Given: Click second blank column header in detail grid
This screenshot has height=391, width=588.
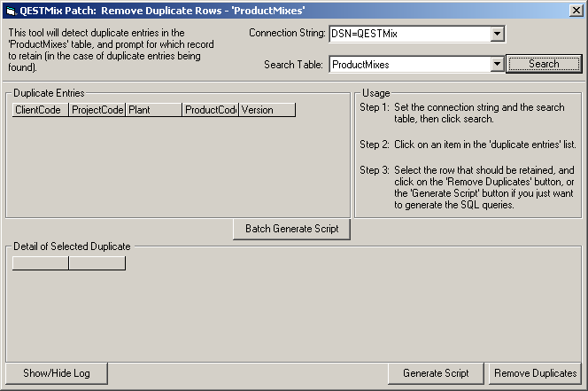Looking at the screenshot, I should pyautogui.click(x=97, y=263).
